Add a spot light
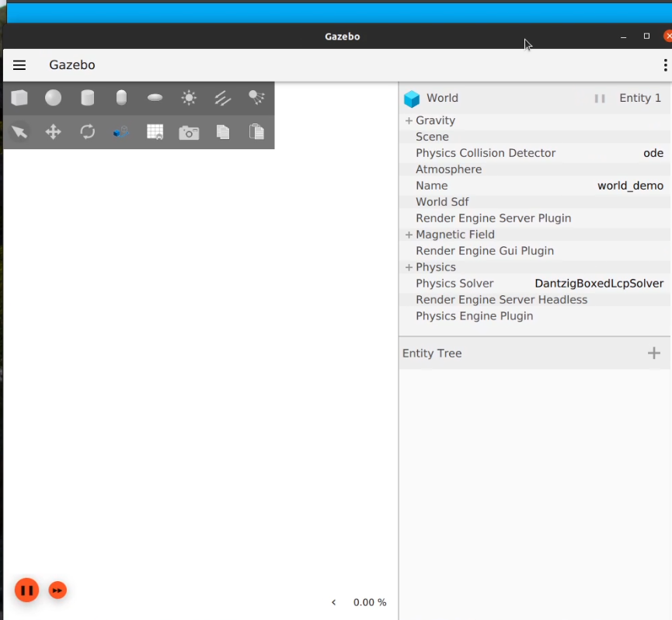 256,98
